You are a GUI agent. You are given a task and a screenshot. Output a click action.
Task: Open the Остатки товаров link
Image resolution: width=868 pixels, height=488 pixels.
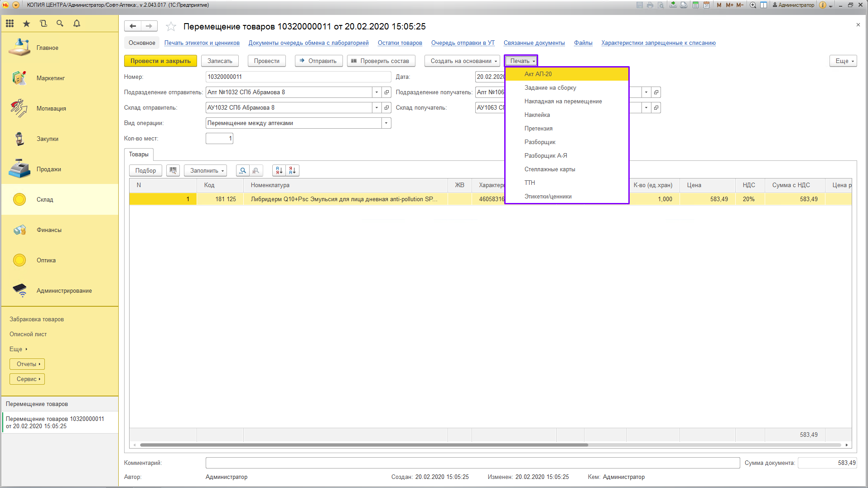(400, 43)
